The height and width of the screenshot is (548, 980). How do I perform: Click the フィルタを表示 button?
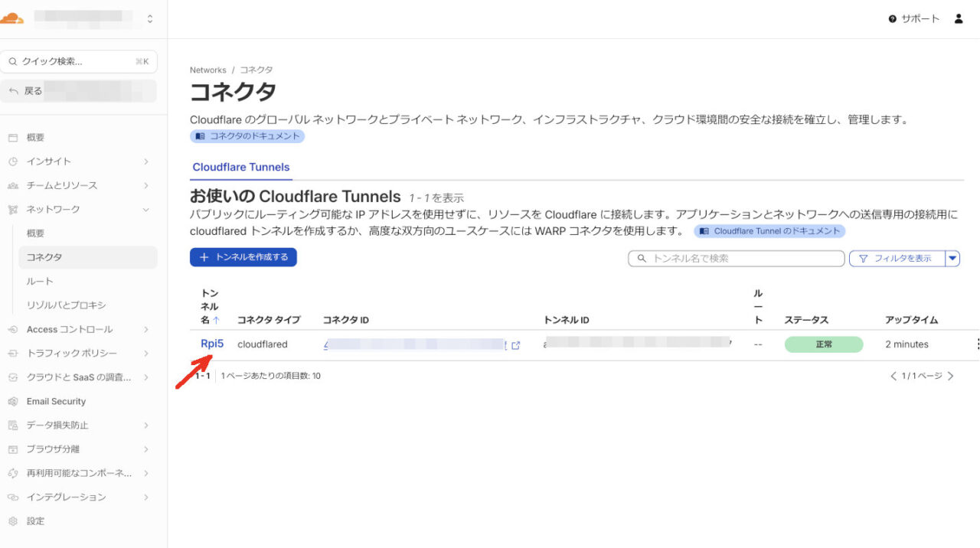897,259
